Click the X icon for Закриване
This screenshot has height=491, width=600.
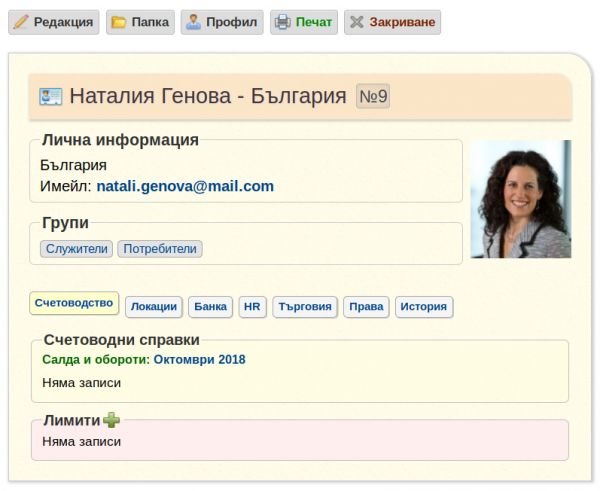[357, 22]
